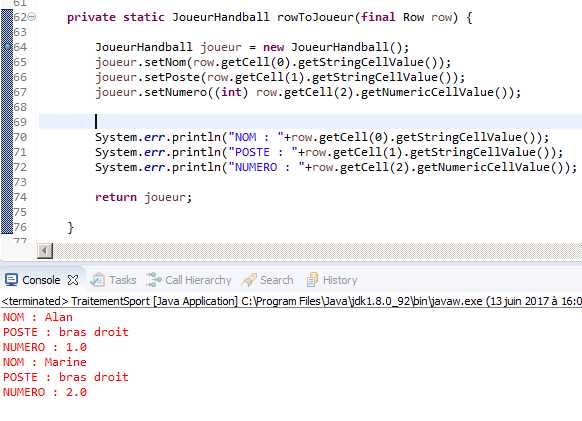Click the 'return joueur;' statement
Image resolution: width=582 pixels, height=421 pixels.
coord(144,197)
